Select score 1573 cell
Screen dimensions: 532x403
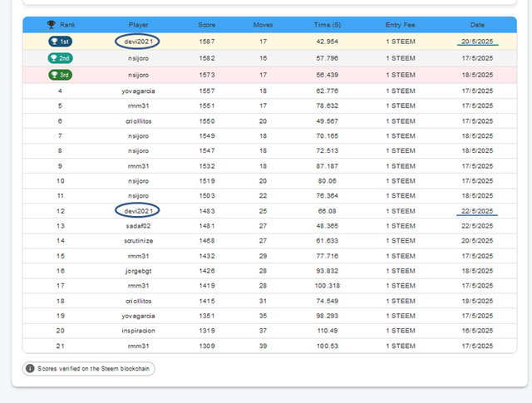coord(207,75)
